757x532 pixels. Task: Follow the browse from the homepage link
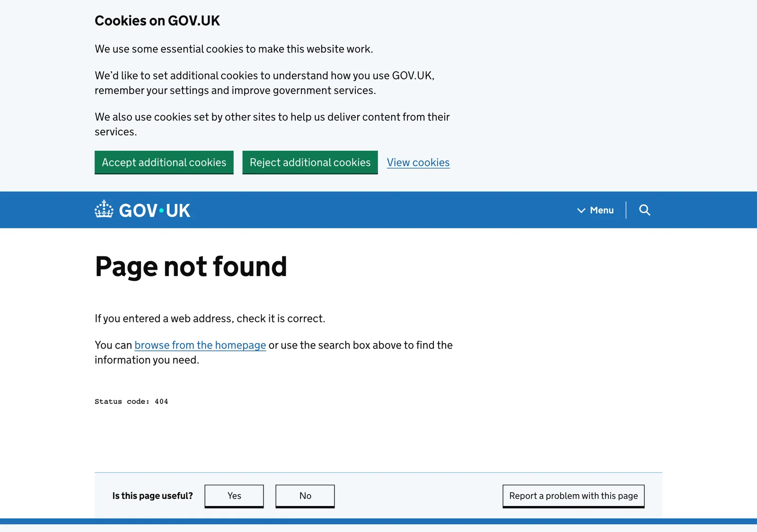click(200, 345)
